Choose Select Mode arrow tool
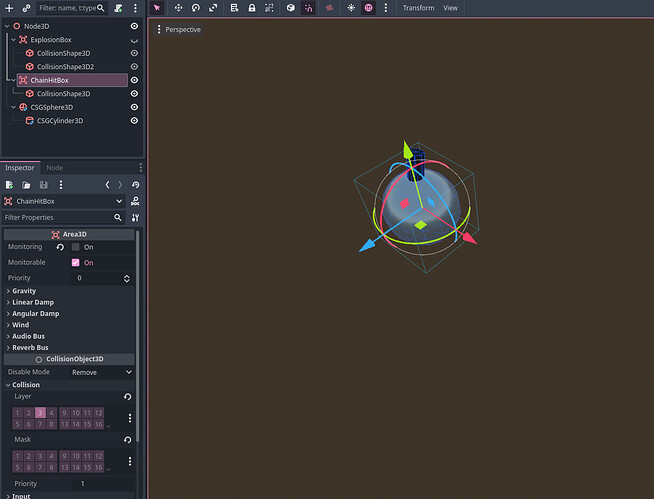 point(157,8)
